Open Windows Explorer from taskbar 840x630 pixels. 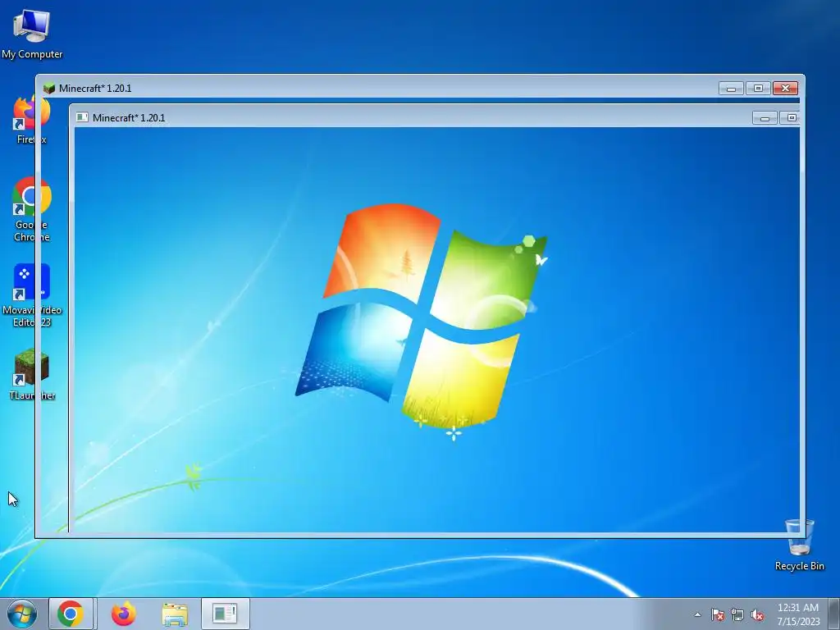coord(175,614)
